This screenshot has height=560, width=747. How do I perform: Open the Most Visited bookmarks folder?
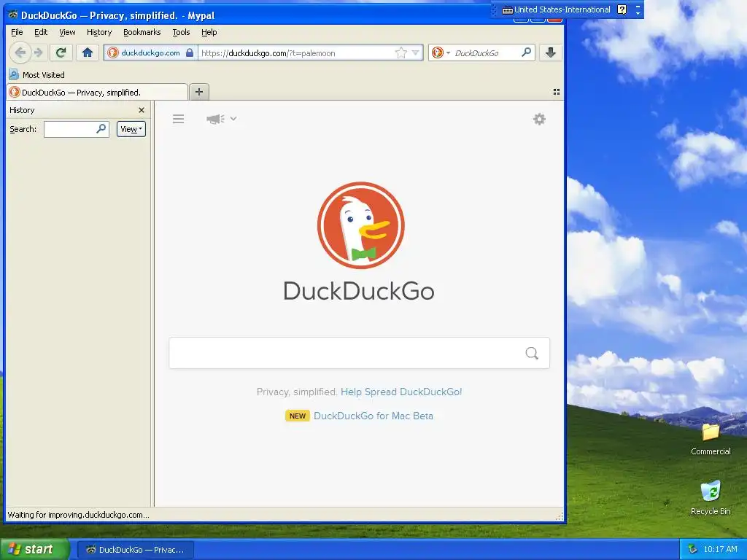coord(36,75)
